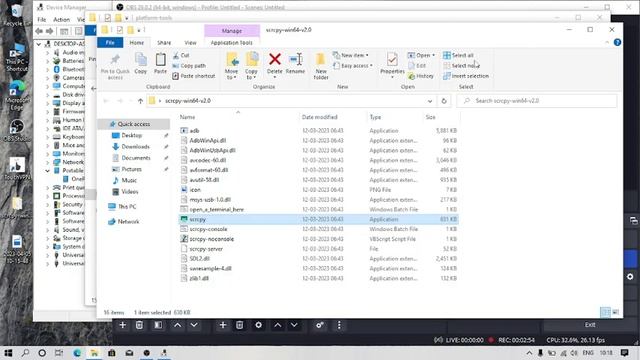The image size is (640, 360).
Task: Collapse Portable devices in Device Manager
Action: pyautogui.click(x=47, y=171)
